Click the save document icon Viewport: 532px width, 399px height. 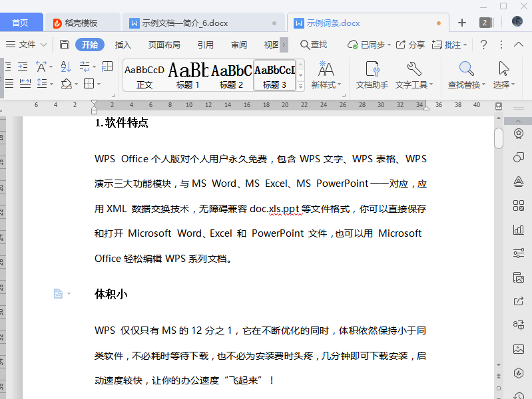[x=65, y=45]
